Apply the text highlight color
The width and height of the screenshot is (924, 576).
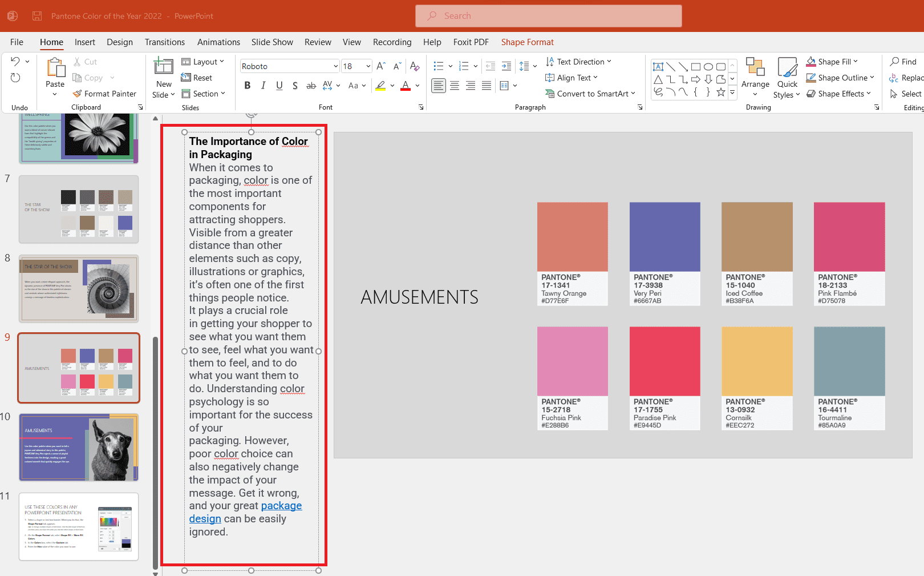coord(380,86)
